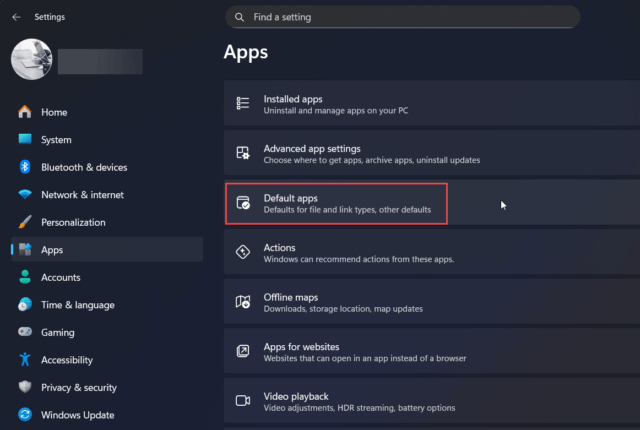Click the Network wifi icon
Screen dimensions: 640x430
[25, 194]
